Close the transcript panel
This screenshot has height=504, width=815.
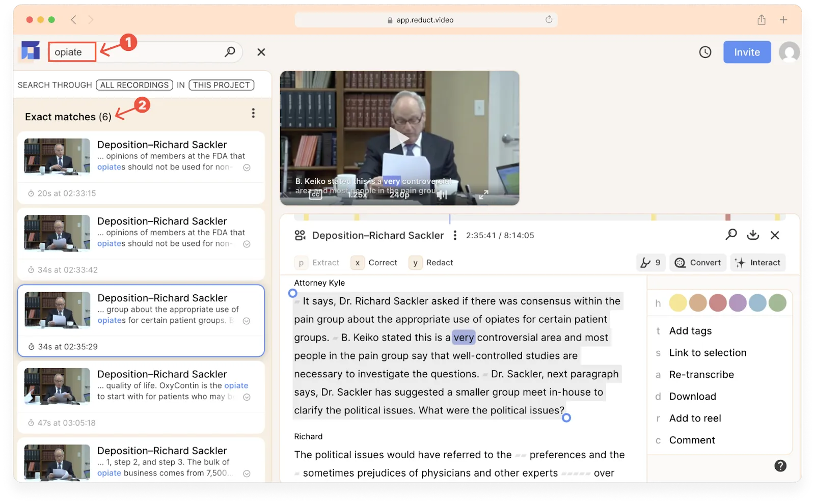775,235
